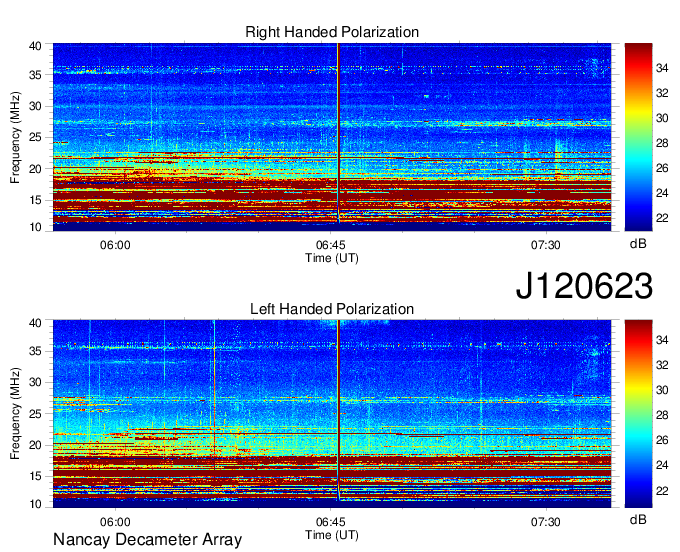Click the 30 dB mark on Left Handed colorbar

coord(662,390)
